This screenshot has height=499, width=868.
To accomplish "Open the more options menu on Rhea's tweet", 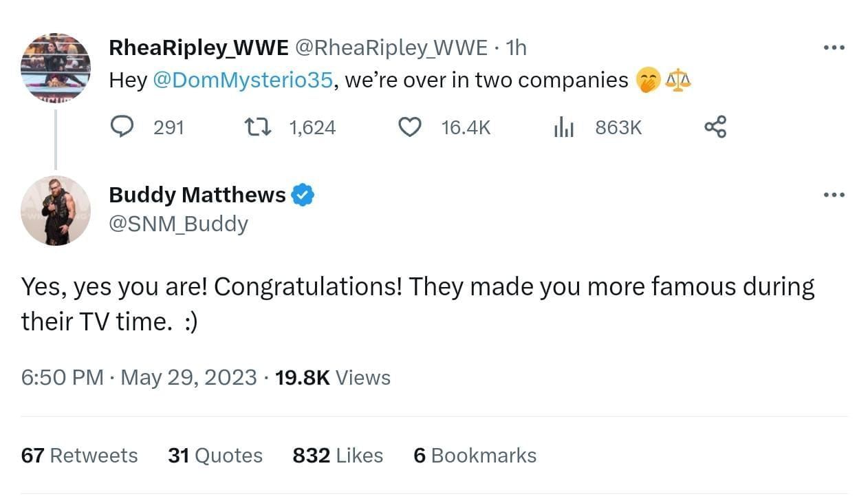I will tap(834, 47).
